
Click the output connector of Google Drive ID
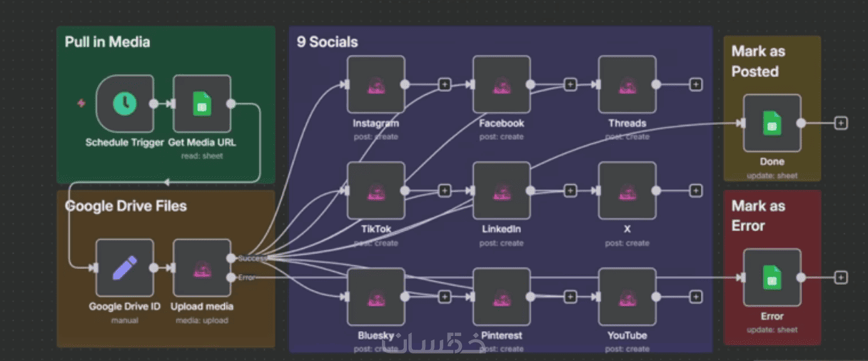pos(153,268)
